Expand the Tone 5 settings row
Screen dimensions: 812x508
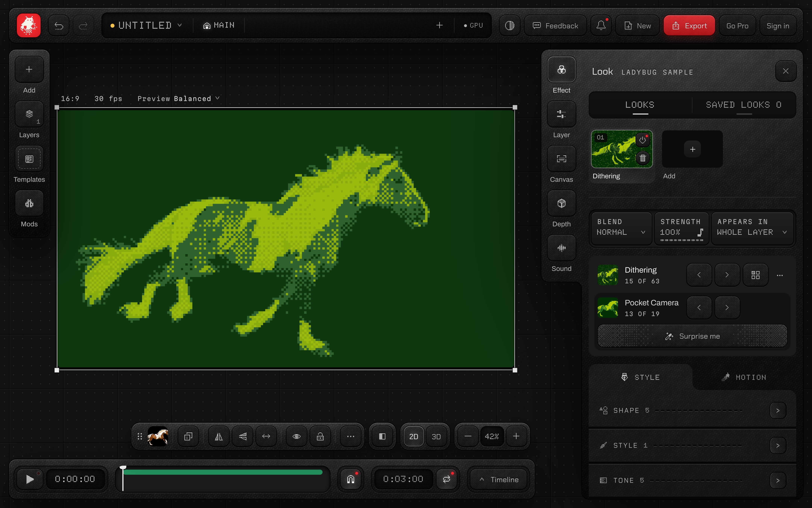(x=692, y=481)
